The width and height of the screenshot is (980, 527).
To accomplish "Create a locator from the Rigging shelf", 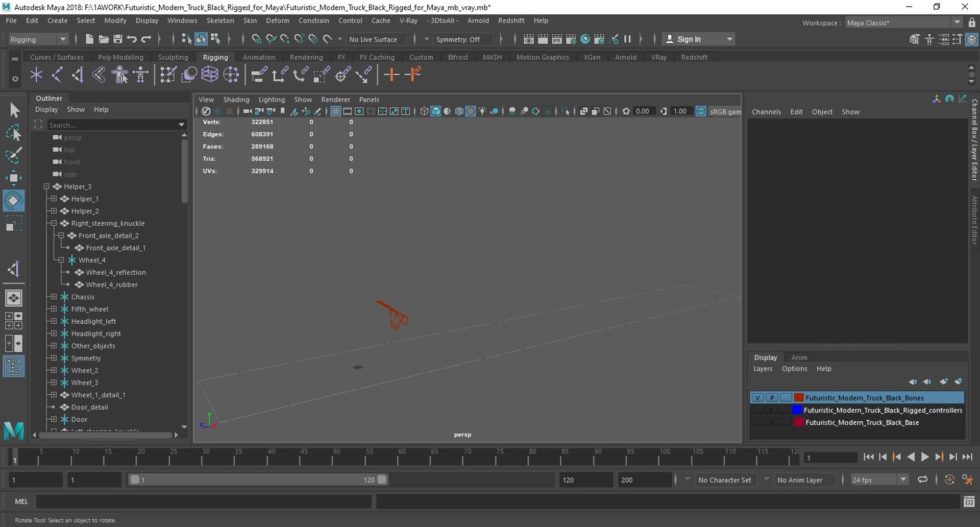I will click(x=36, y=75).
